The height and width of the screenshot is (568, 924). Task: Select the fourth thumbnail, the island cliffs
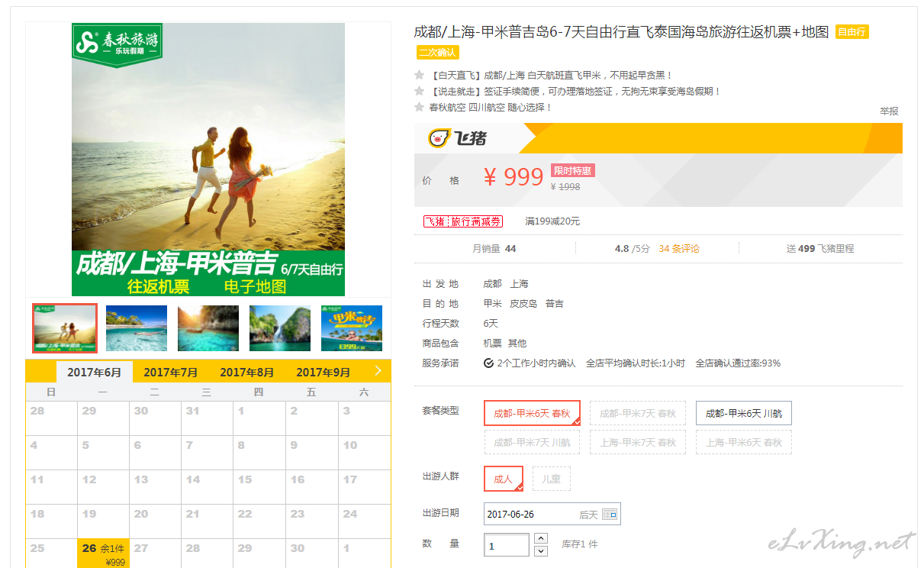pyautogui.click(x=280, y=328)
